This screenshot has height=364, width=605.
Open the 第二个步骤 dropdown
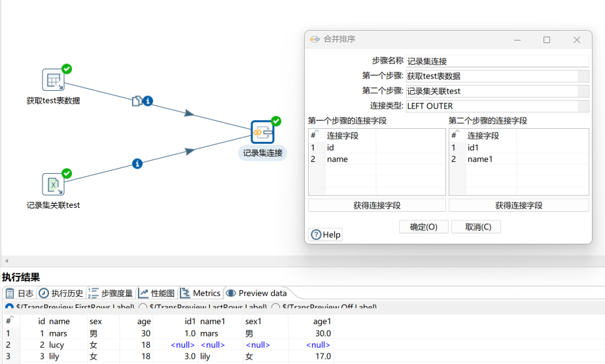(x=583, y=91)
